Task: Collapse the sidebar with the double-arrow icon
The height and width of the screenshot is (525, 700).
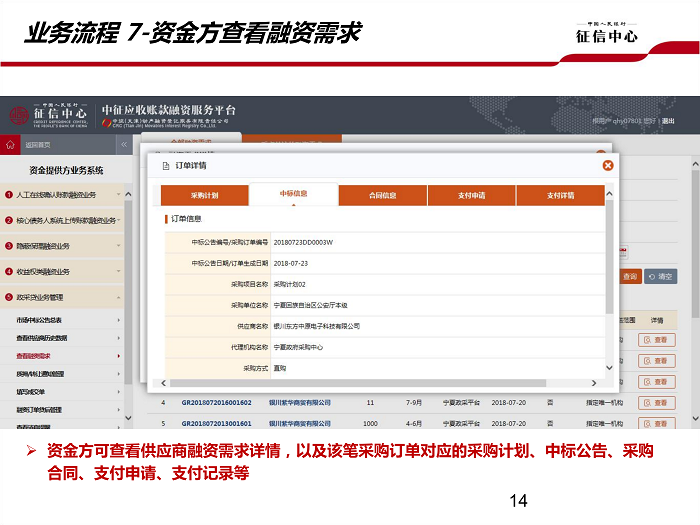Action: click(124, 145)
